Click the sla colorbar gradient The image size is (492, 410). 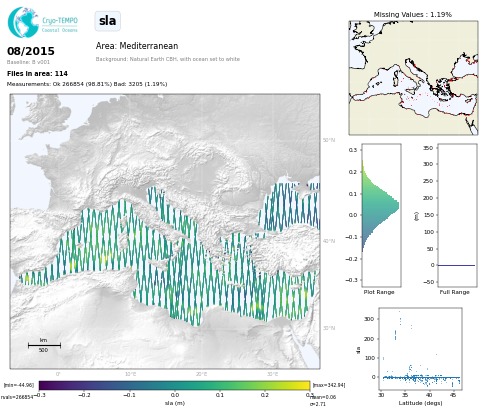174,385
